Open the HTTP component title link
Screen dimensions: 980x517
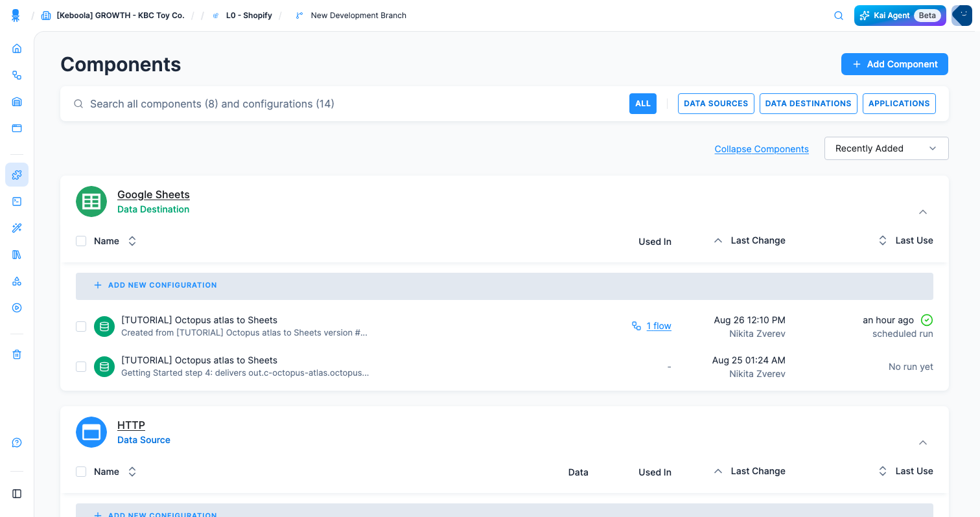[131, 425]
